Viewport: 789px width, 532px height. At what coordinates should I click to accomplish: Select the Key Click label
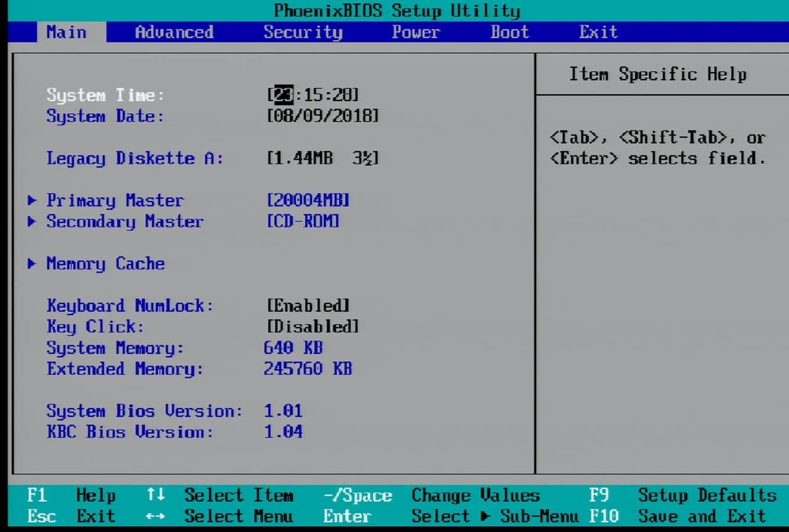click(x=96, y=327)
